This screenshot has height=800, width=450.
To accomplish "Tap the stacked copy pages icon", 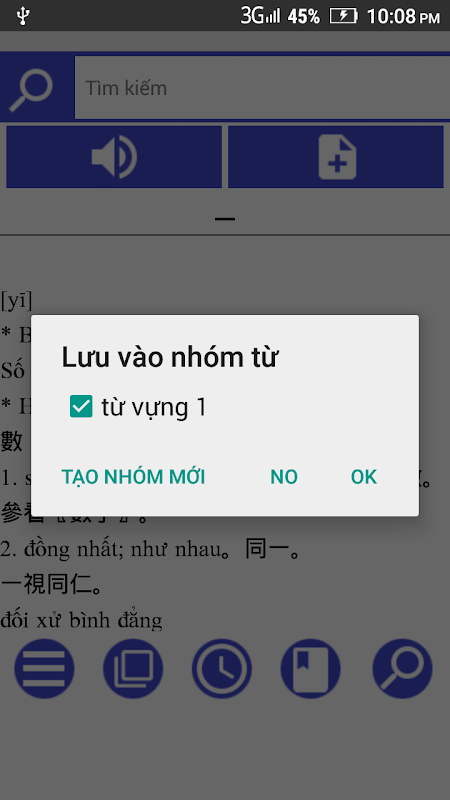I will click(133, 668).
